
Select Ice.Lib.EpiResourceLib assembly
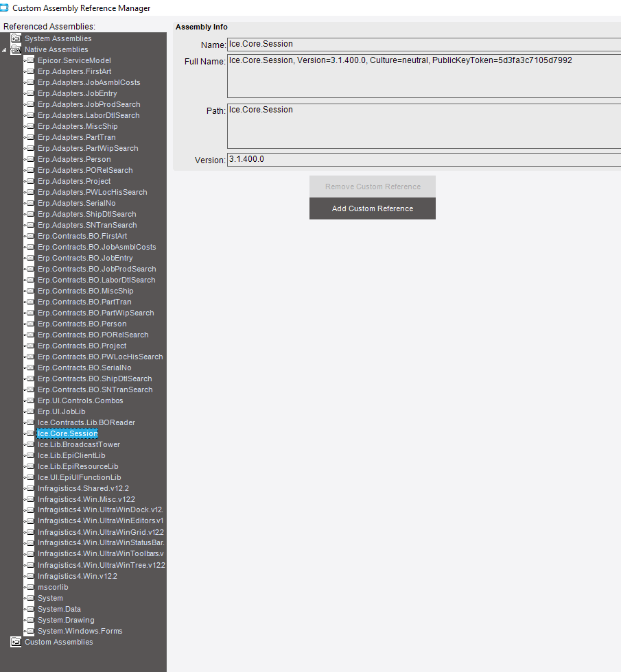pyautogui.click(x=78, y=466)
